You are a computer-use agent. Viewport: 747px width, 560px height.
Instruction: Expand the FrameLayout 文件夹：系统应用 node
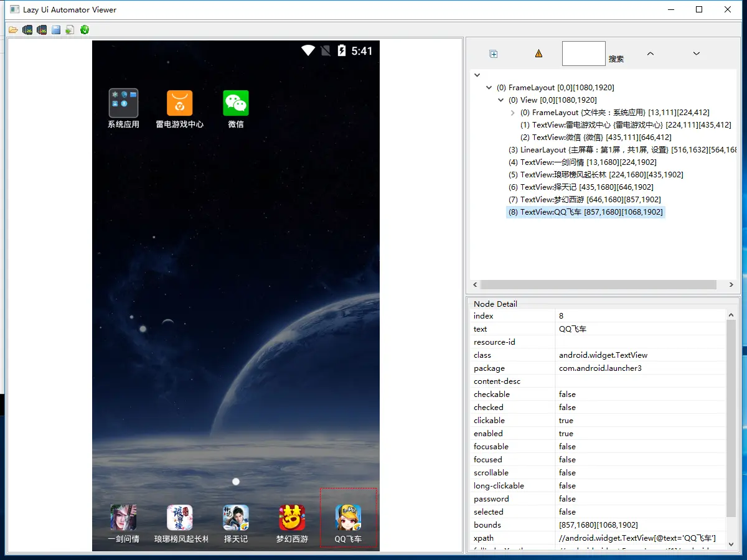[x=513, y=113]
